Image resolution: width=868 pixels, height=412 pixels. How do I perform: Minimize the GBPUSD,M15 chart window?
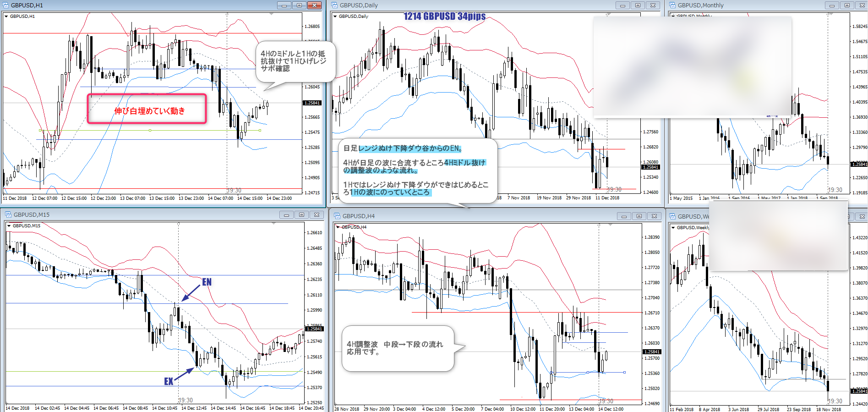pyautogui.click(x=286, y=214)
